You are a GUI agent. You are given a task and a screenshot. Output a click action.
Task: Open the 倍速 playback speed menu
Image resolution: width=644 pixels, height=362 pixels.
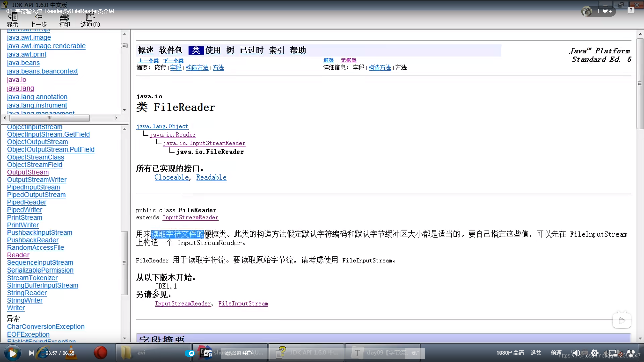click(556, 353)
